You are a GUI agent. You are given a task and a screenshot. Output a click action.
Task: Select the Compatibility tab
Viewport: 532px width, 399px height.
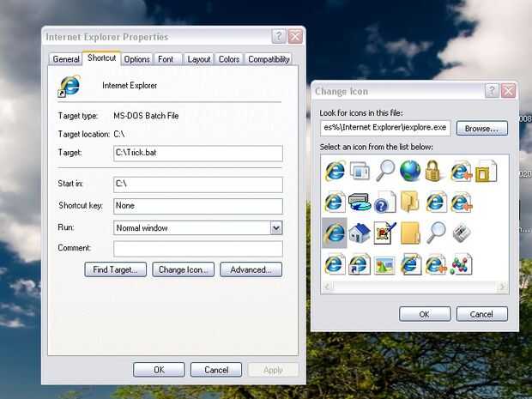click(x=269, y=59)
